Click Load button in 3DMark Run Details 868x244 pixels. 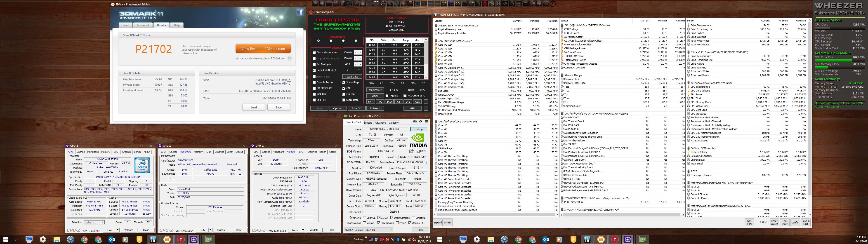[x=254, y=108]
